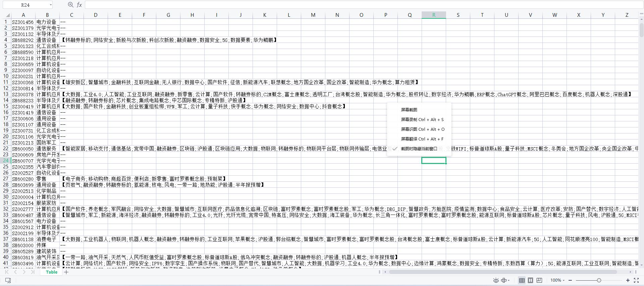
Task: Switch to page break preview icon
Action: point(539,280)
